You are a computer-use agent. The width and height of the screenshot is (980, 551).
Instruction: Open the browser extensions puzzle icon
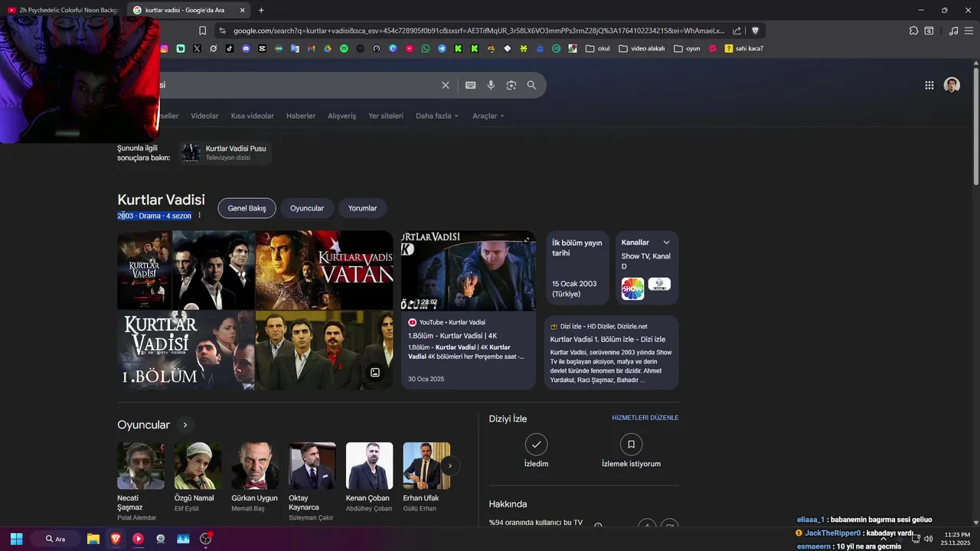point(913,31)
